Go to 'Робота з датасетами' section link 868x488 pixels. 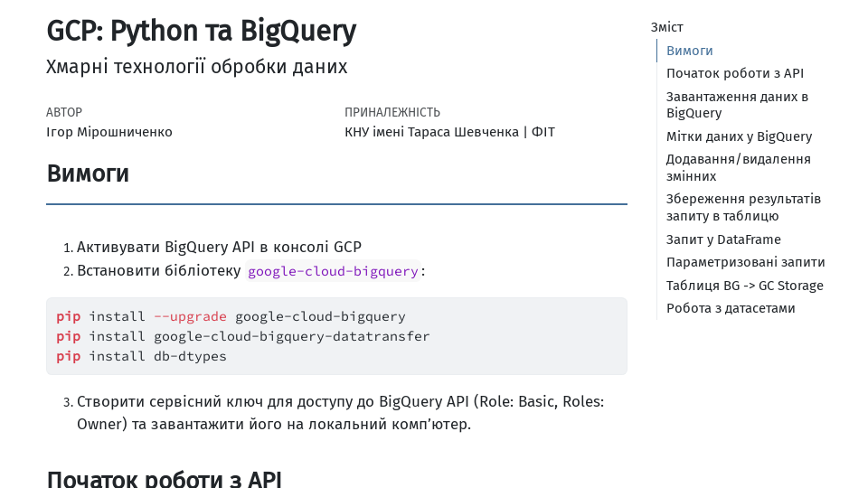coord(731,308)
